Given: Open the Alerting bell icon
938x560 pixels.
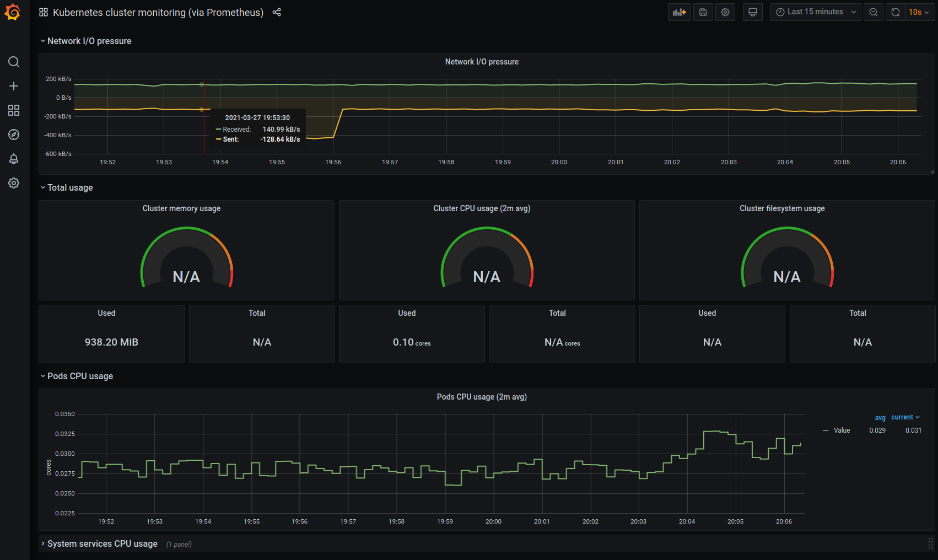Looking at the screenshot, I should (14, 159).
